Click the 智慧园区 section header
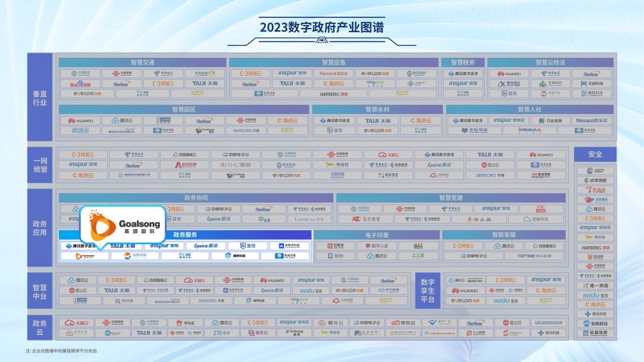 point(184,109)
